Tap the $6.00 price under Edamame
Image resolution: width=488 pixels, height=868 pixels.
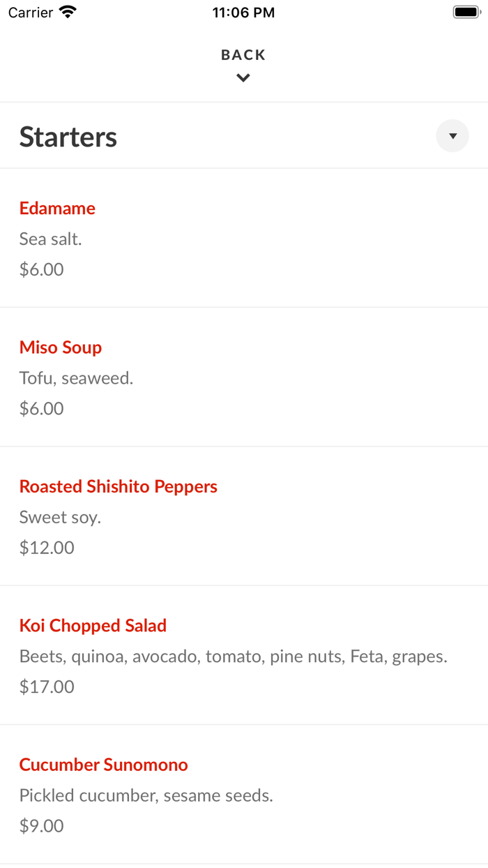pos(41,269)
